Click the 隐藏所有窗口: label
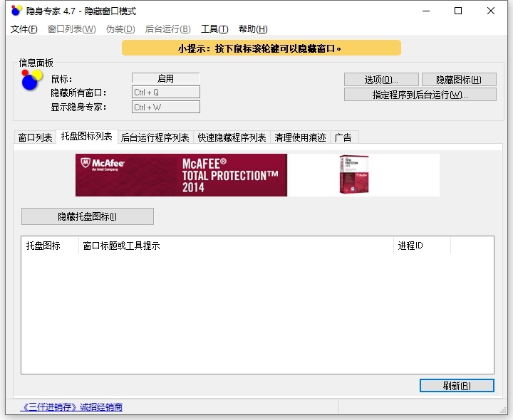The width and height of the screenshot is (513, 420). (78, 93)
